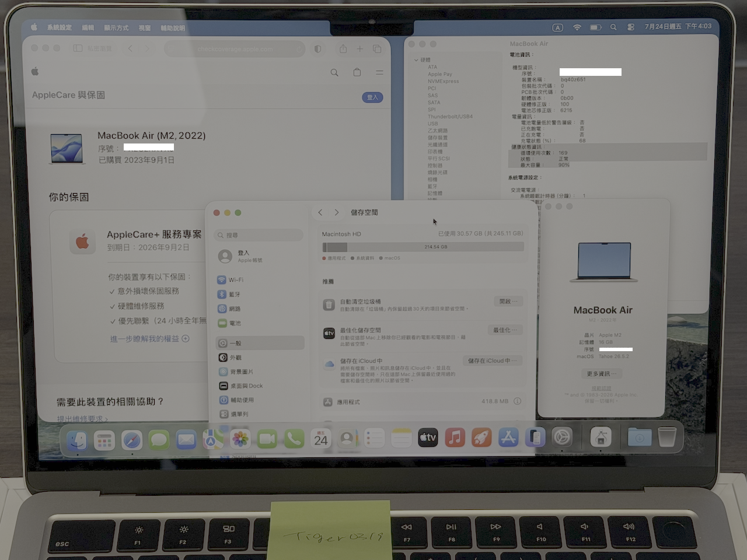The width and height of the screenshot is (747, 560).
Task: Click the 最佳化… button for storage
Action: (505, 330)
